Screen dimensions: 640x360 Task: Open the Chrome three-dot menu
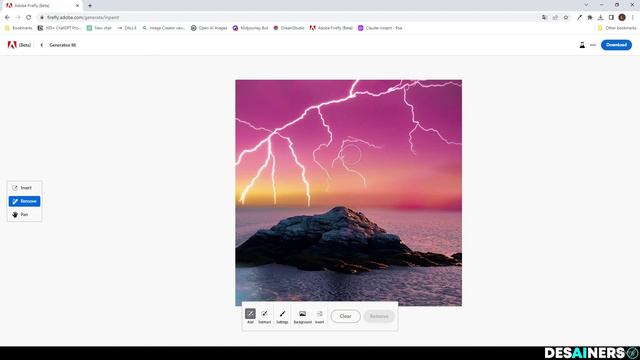[x=633, y=18]
